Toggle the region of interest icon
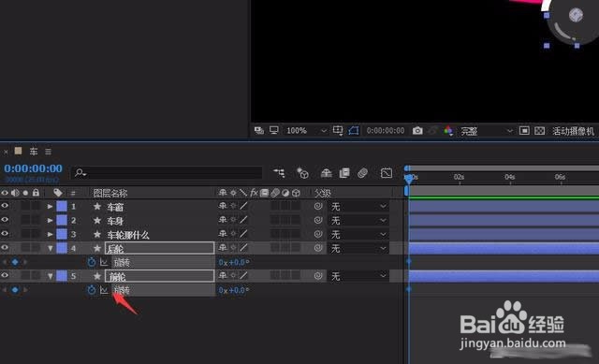The image size is (599, 364). pos(524,131)
